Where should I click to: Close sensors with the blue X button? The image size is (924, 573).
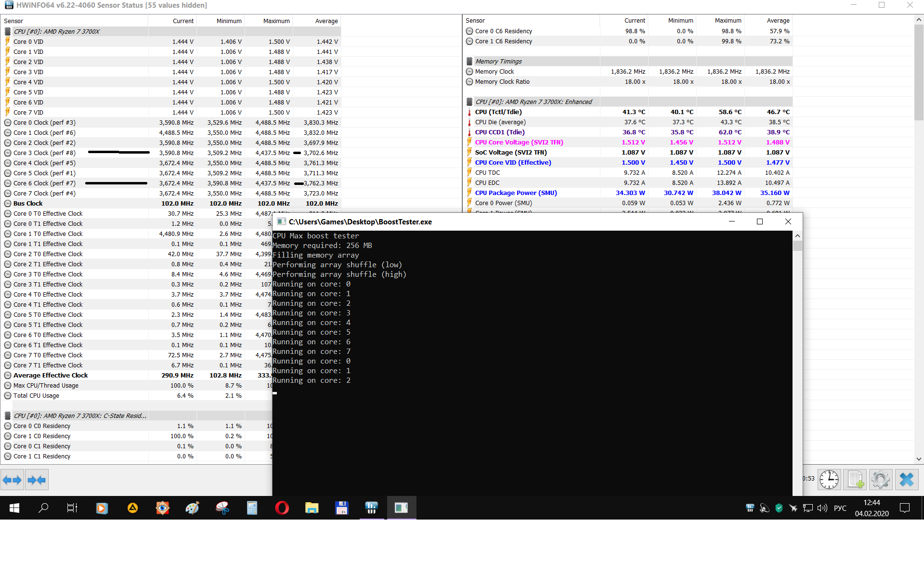coord(907,480)
